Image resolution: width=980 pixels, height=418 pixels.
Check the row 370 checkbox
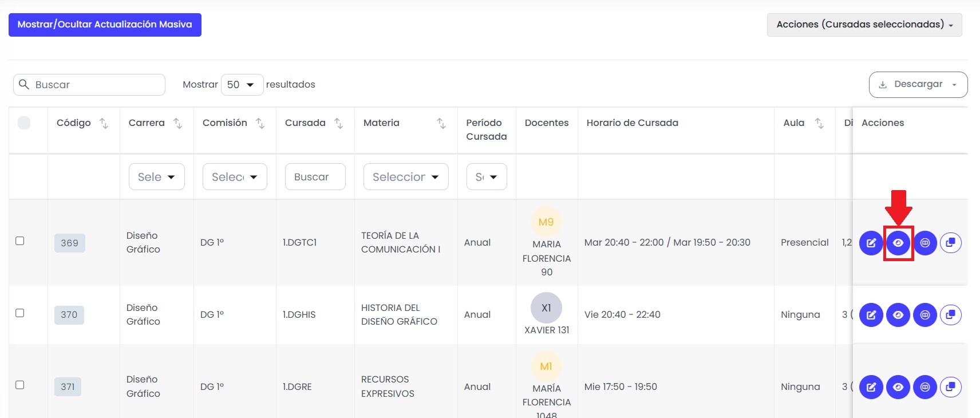click(19, 313)
